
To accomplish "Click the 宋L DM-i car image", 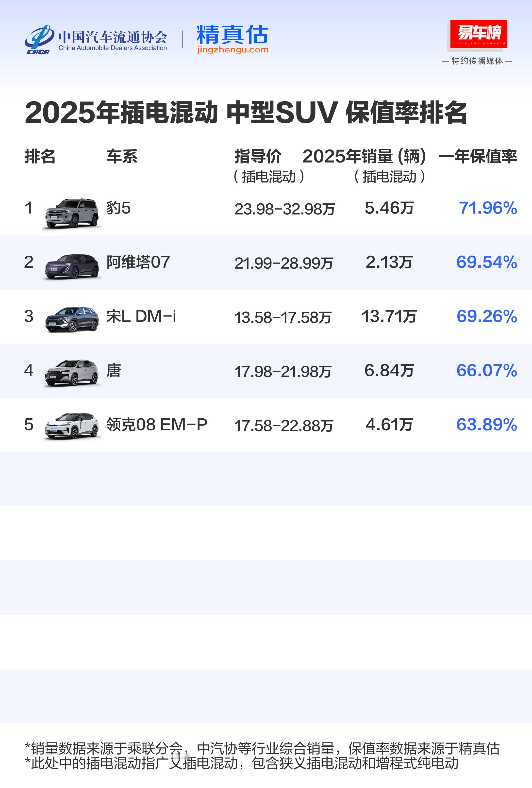I will coord(72,319).
